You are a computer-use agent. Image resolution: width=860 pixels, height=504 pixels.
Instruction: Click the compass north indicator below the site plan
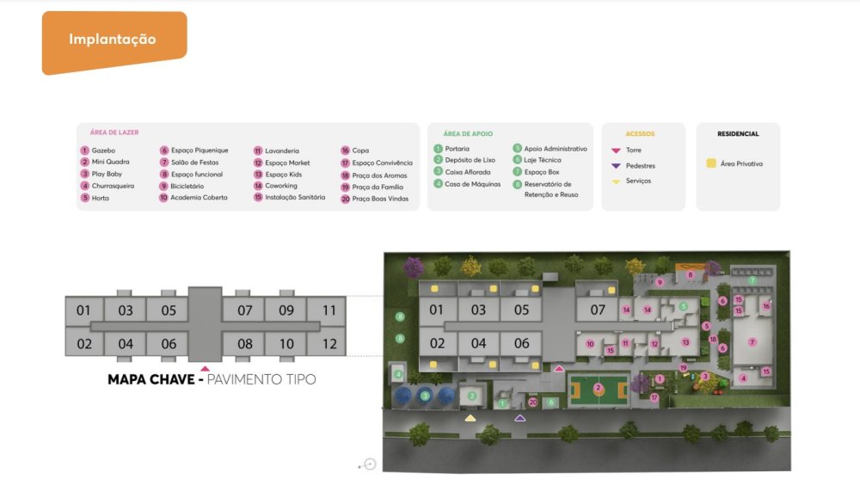pos(370,464)
